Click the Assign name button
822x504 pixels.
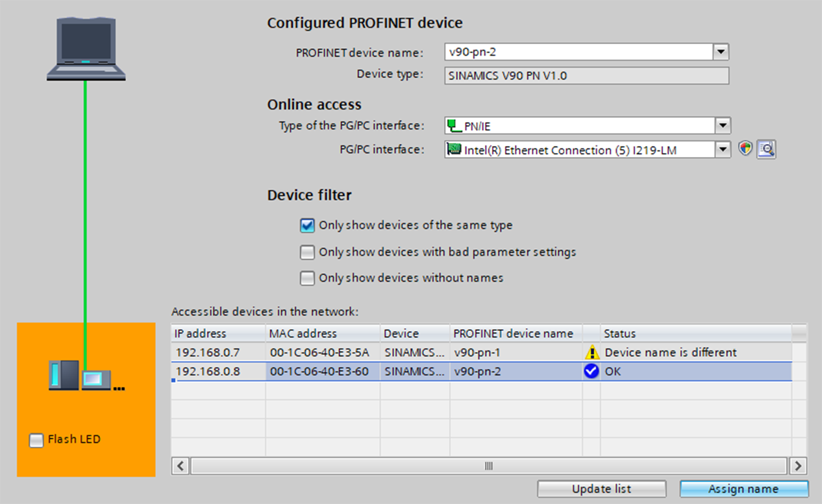coord(744,489)
